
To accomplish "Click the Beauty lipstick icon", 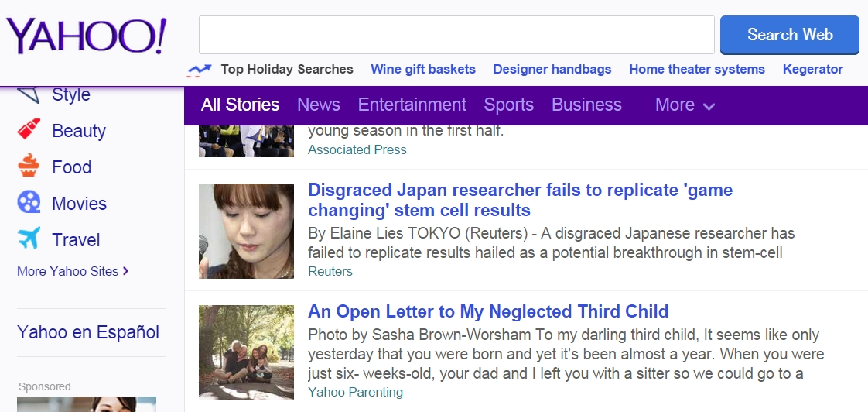I will pos(29,130).
